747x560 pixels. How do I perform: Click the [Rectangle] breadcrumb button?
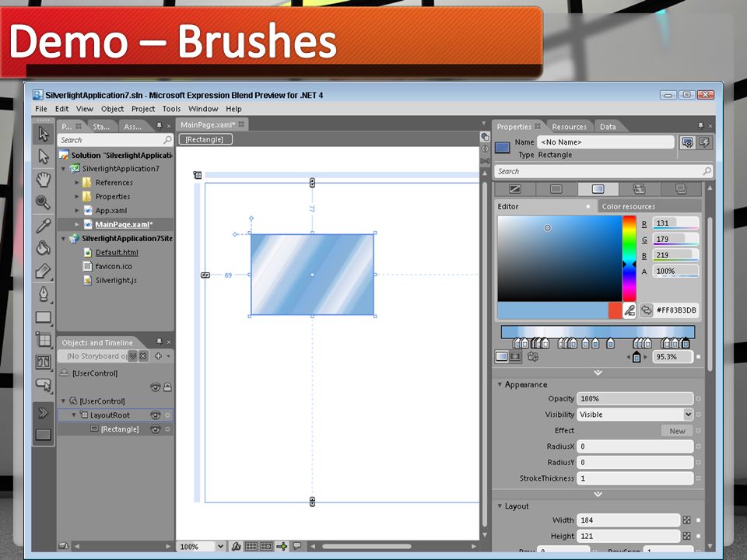[x=205, y=139]
